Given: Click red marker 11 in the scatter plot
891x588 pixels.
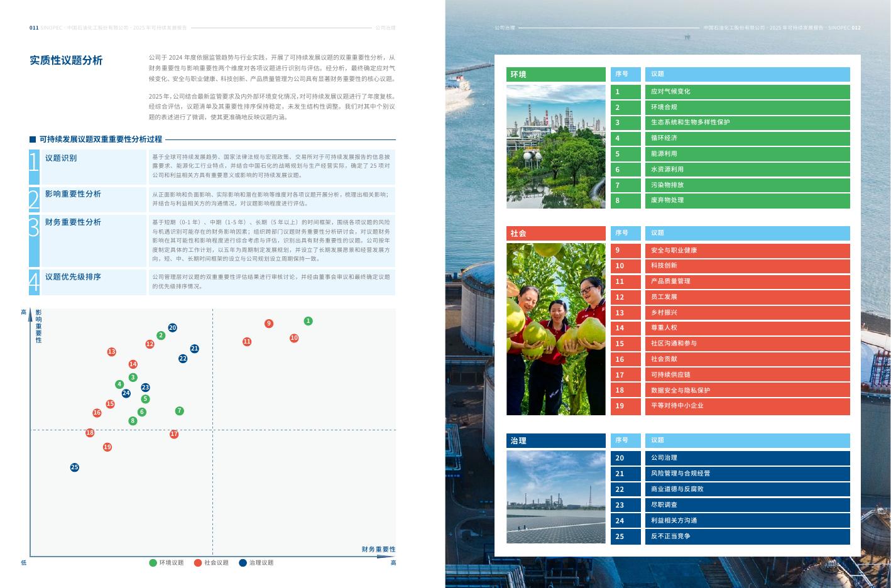Looking at the screenshot, I should coord(247,342).
